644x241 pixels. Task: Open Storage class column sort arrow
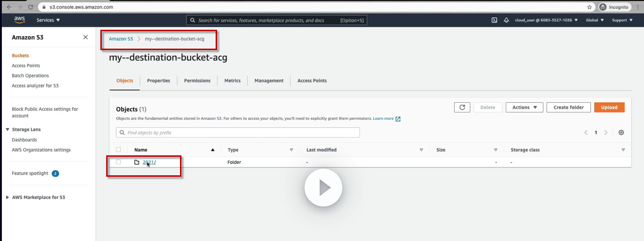tap(623, 150)
